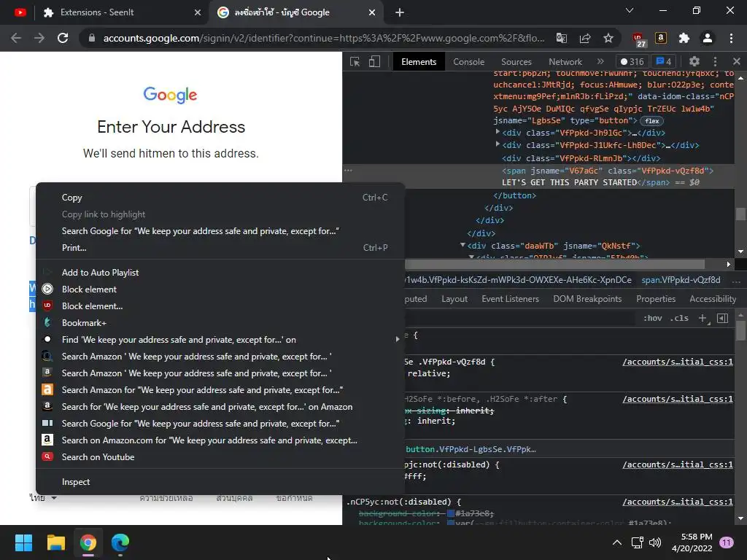
Task: Select span.VfPpkd-vQzf8d breadcrumb
Action: click(x=681, y=280)
